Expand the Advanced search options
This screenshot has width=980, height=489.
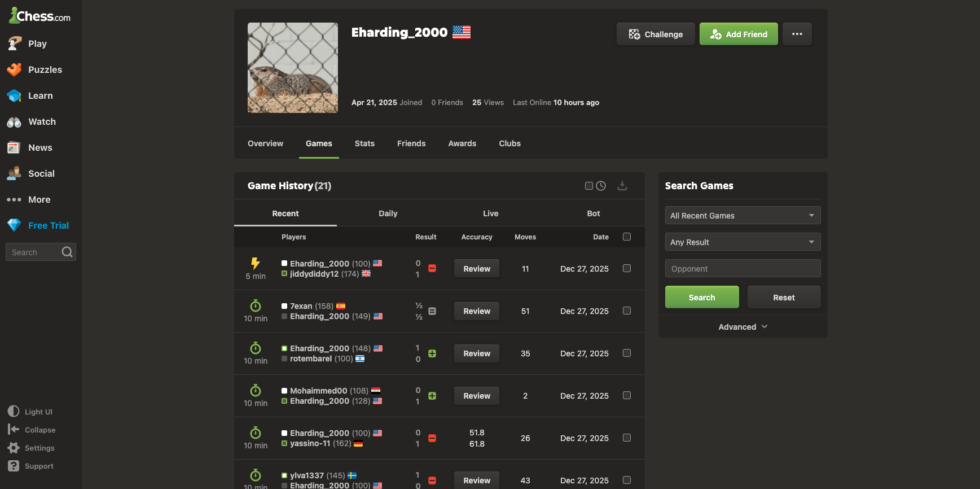point(742,327)
